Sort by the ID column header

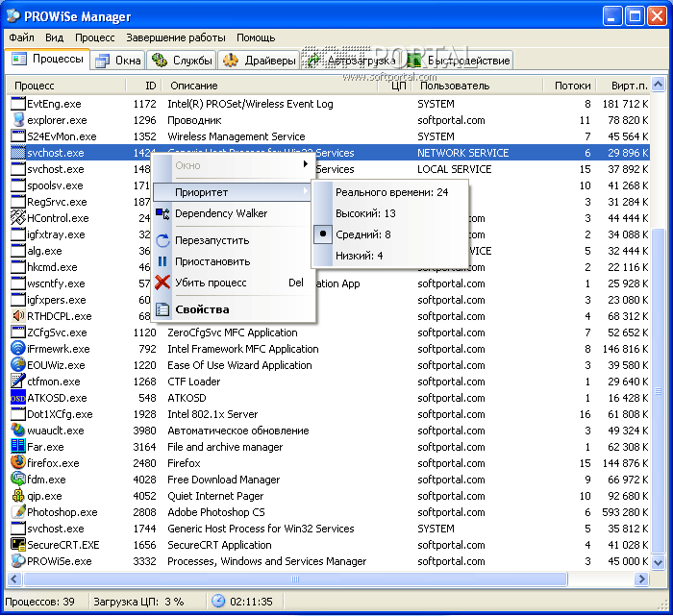pos(143,86)
